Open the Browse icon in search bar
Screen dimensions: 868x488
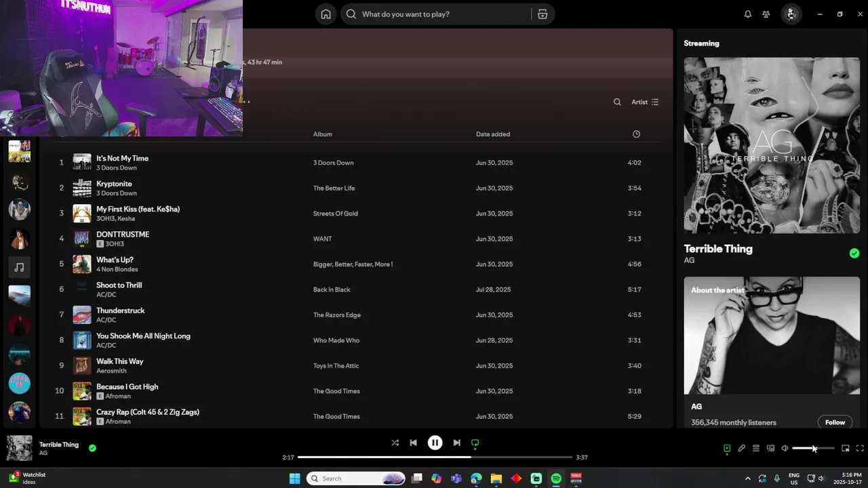pos(542,14)
